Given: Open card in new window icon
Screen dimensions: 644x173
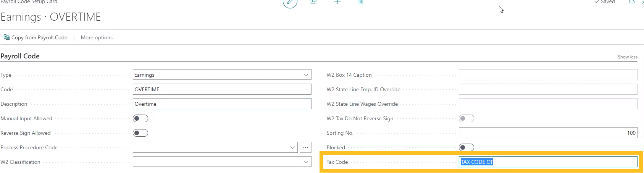Looking at the screenshot, I should [x=632, y=2].
